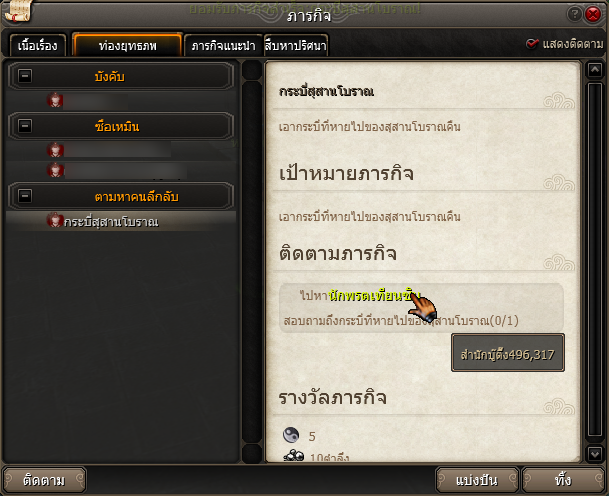Click the scrollbar down arrow in quest details
The width and height of the screenshot is (609, 496).
point(595,454)
